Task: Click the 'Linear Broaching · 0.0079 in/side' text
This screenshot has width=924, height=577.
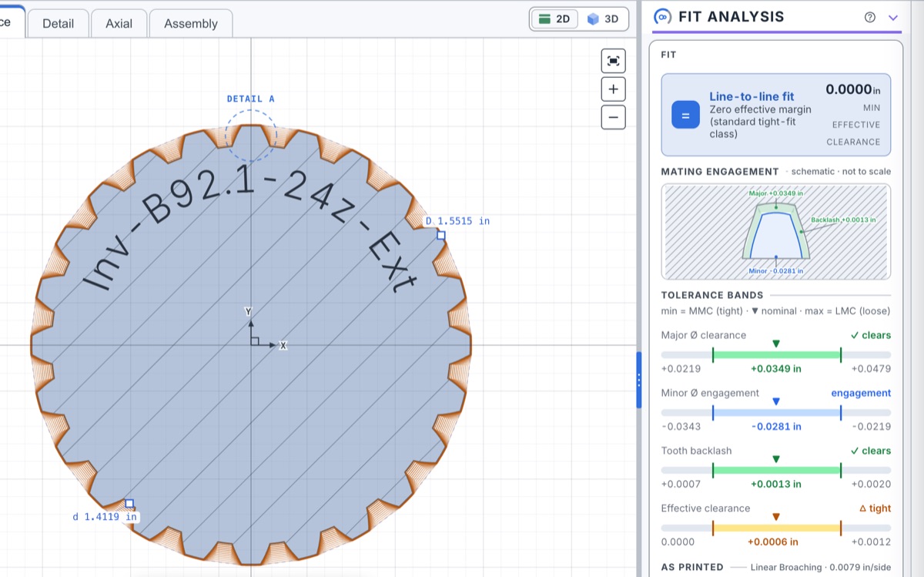Action: tap(821, 567)
